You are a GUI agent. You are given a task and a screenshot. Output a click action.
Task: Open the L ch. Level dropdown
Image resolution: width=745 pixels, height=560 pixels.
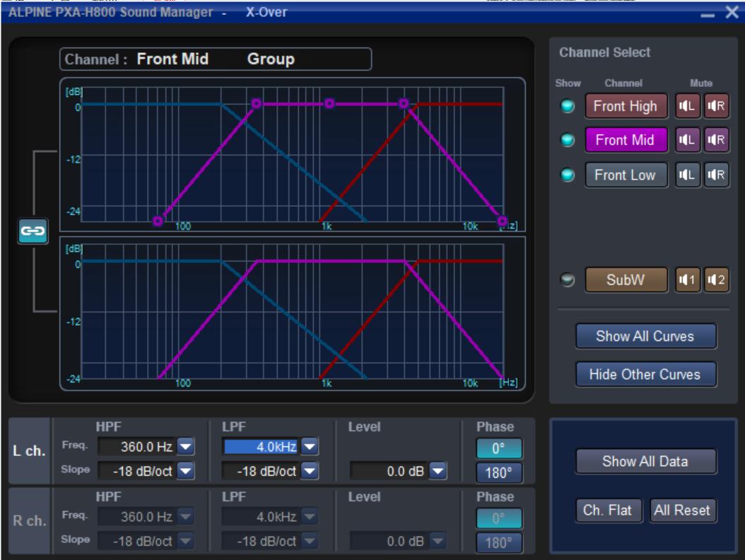438,470
